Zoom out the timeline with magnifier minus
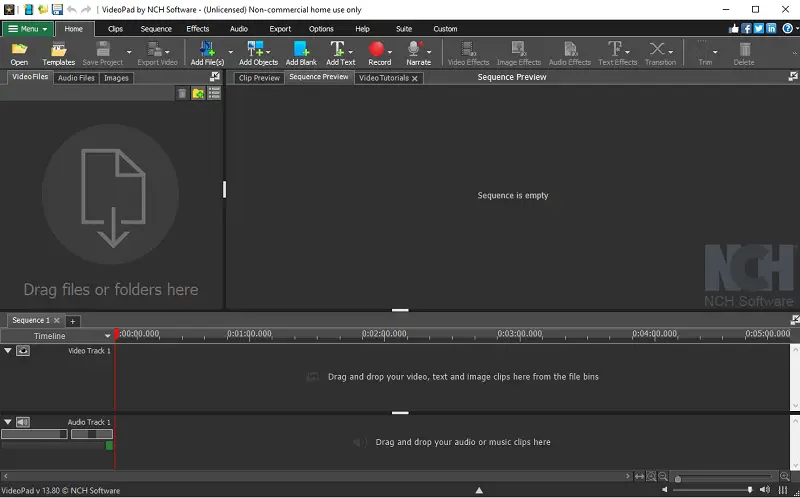The width and height of the screenshot is (800, 498). (663, 477)
